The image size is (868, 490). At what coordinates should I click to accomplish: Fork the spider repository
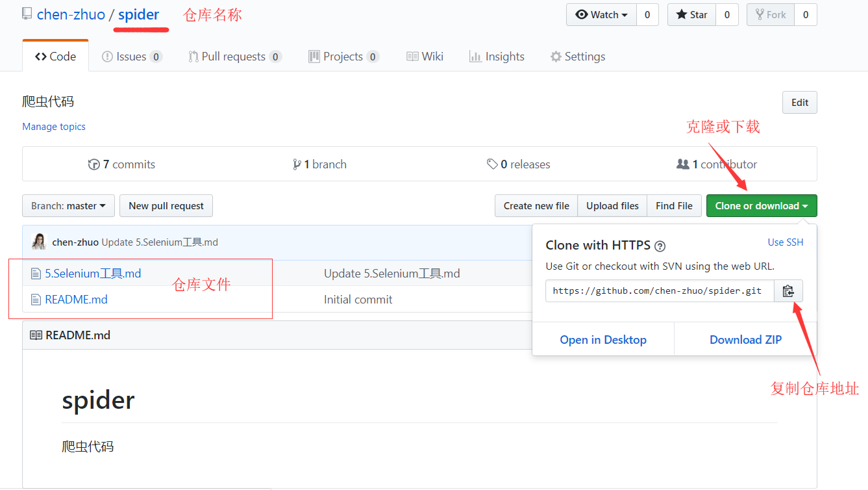(770, 15)
